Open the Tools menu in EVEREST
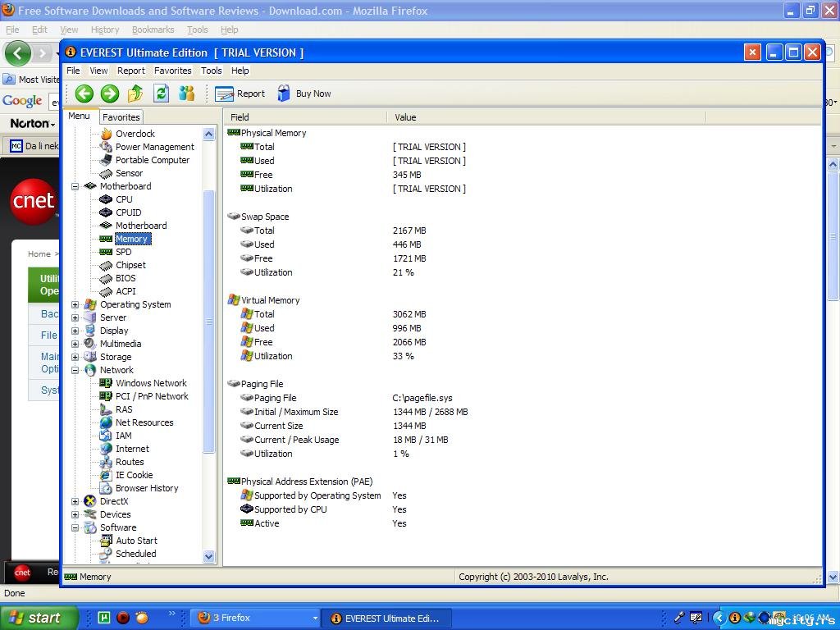 tap(211, 71)
